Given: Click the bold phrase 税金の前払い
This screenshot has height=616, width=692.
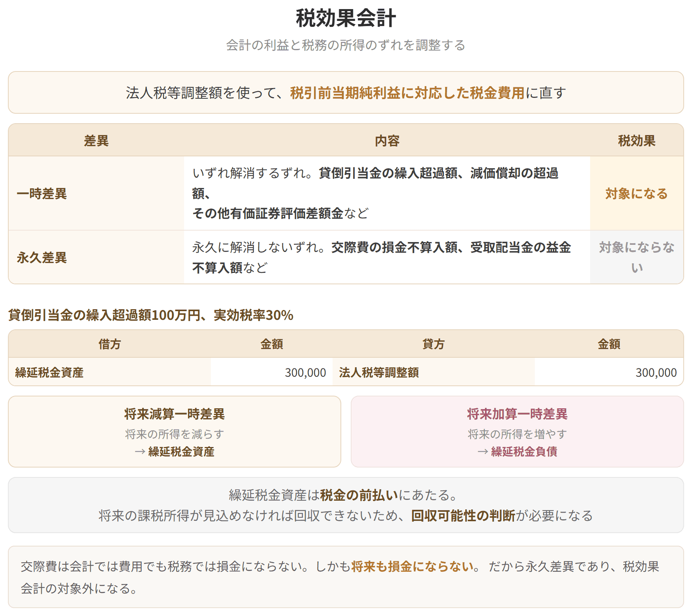Looking at the screenshot, I should (x=359, y=495).
